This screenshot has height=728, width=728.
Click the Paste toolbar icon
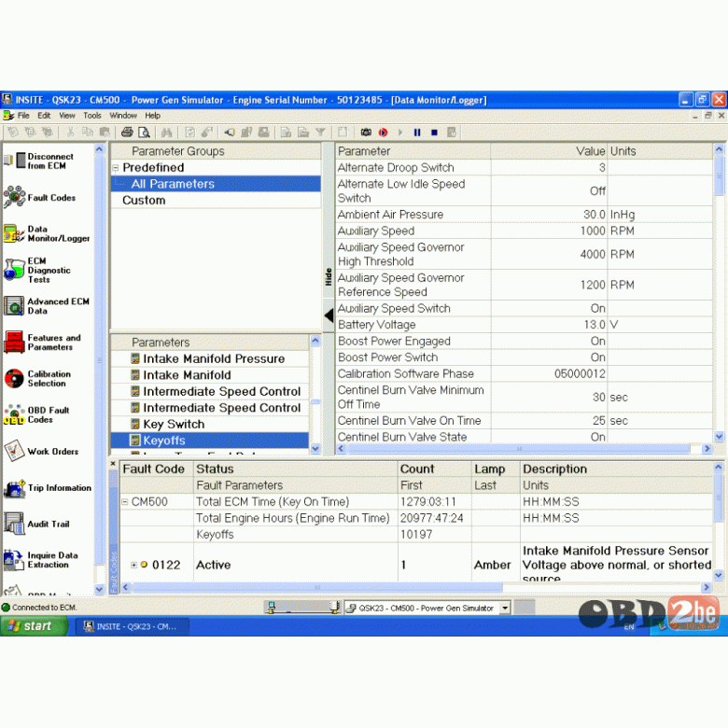point(105,133)
